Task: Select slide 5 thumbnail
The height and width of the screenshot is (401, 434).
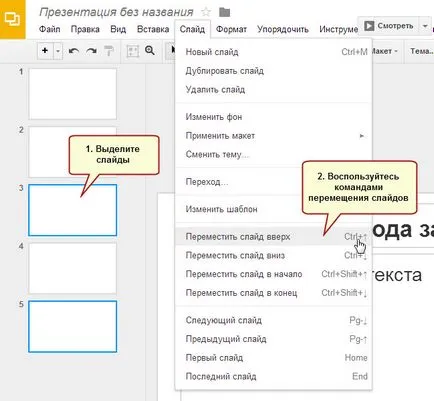Action: pyautogui.click(x=73, y=326)
